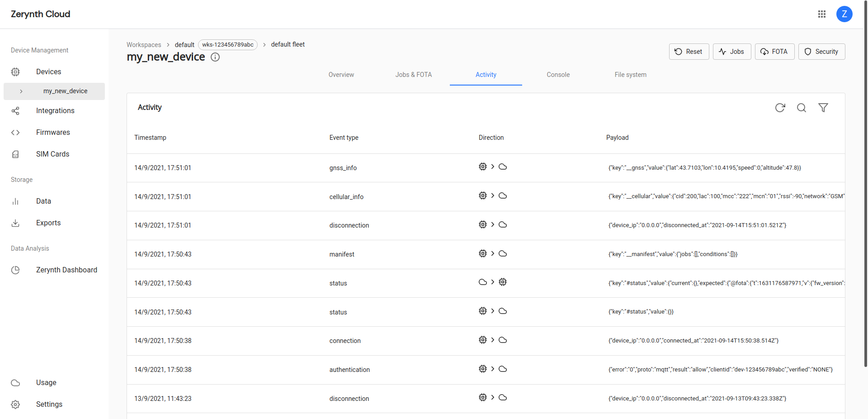Open Exports in sidebar
The width and height of the screenshot is (868, 419).
[48, 223]
